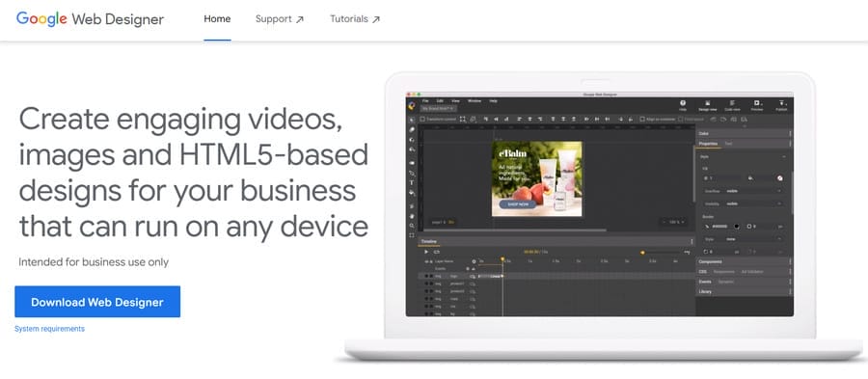Click the fill color picker circle

point(780,178)
